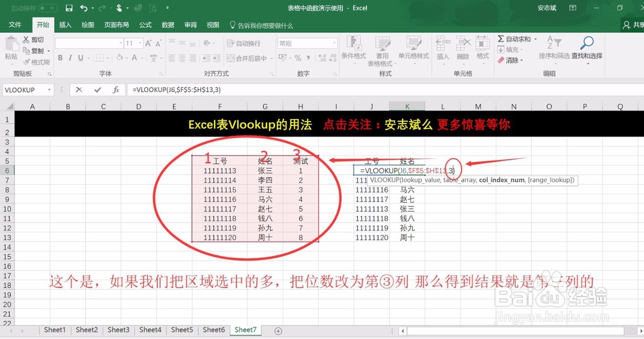Click the fill color bucket icon
The image size is (644, 339).
[x=119, y=58]
